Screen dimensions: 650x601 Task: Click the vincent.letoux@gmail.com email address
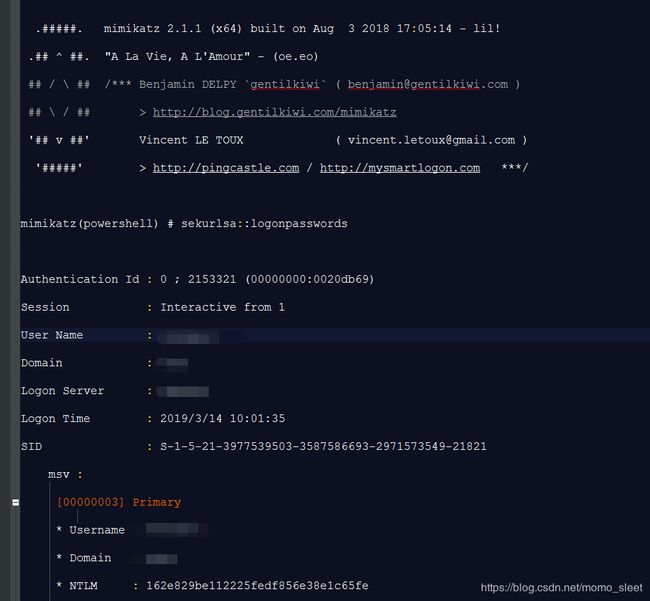click(431, 140)
